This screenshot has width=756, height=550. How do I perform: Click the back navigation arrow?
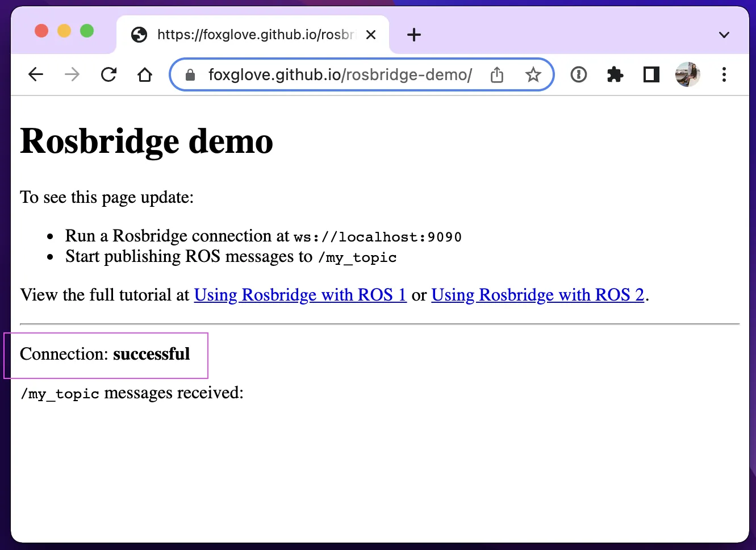[35, 74]
